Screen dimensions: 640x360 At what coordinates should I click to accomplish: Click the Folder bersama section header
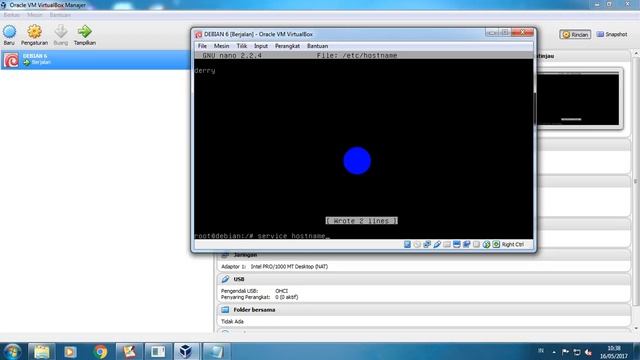[424, 310]
